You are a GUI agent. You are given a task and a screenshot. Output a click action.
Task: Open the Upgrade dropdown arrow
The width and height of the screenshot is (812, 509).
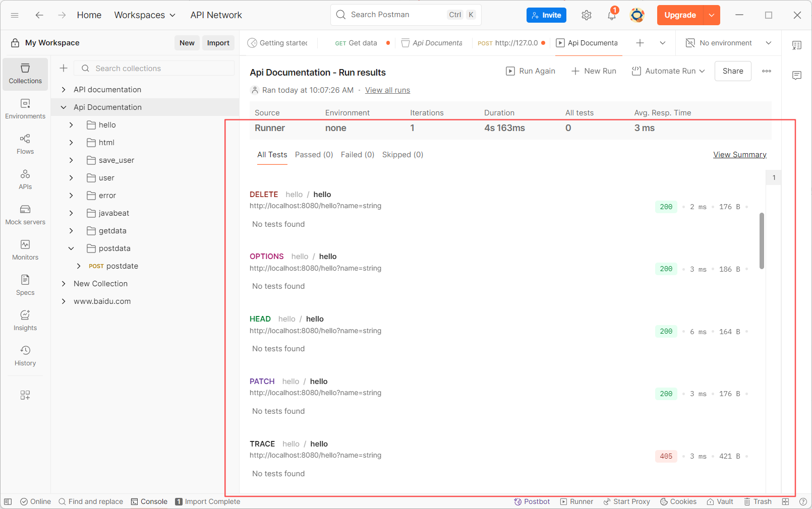(712, 15)
